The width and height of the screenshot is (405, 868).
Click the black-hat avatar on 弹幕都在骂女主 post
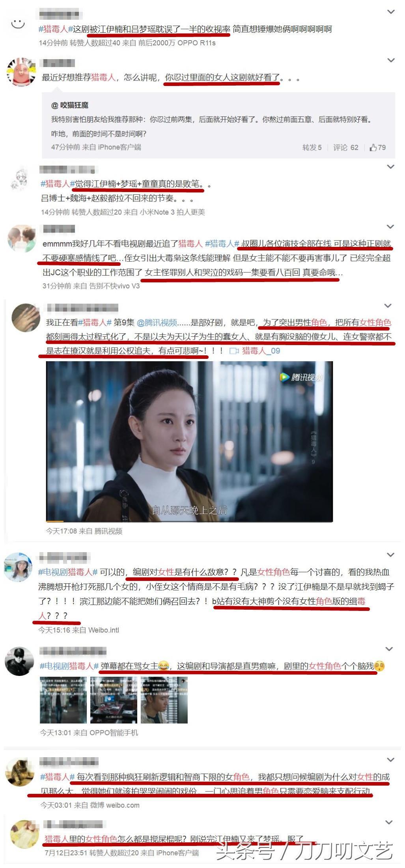click(x=19, y=661)
